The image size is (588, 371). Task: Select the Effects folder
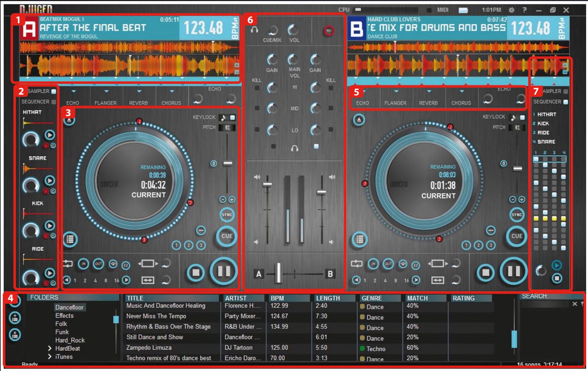tap(64, 316)
